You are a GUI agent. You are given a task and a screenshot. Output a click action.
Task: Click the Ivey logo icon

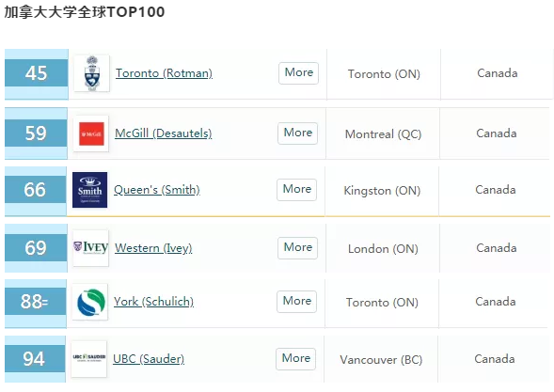click(x=90, y=248)
